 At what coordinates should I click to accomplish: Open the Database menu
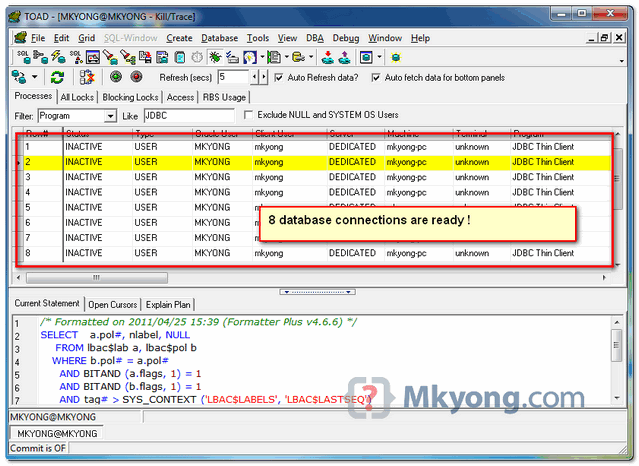point(219,38)
